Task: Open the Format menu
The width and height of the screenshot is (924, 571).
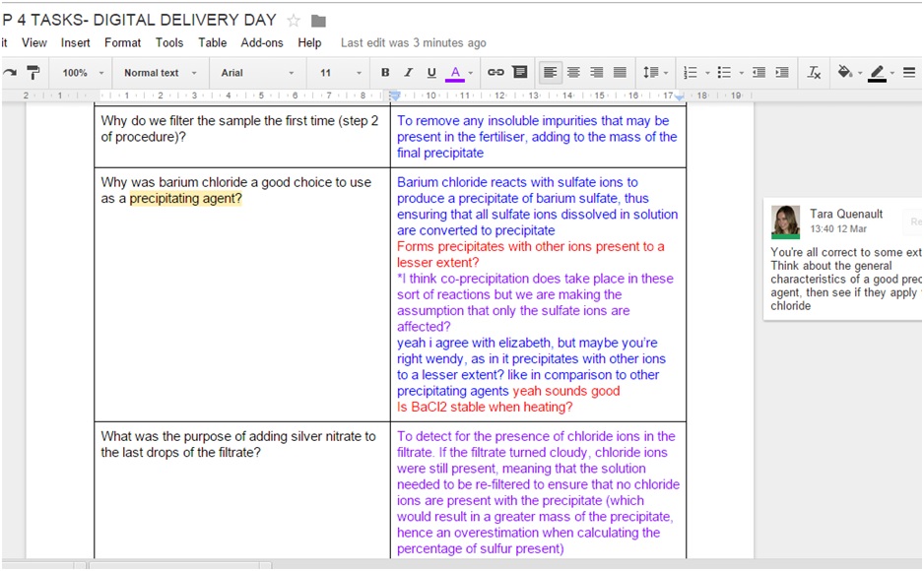Action: click(x=122, y=43)
